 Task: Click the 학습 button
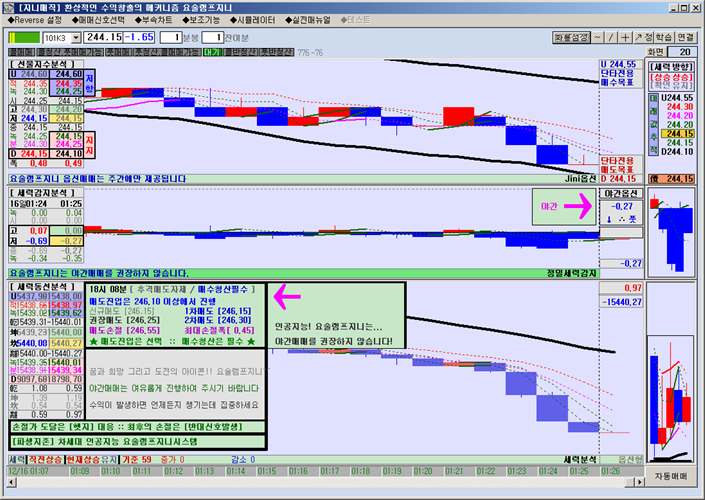click(x=664, y=38)
